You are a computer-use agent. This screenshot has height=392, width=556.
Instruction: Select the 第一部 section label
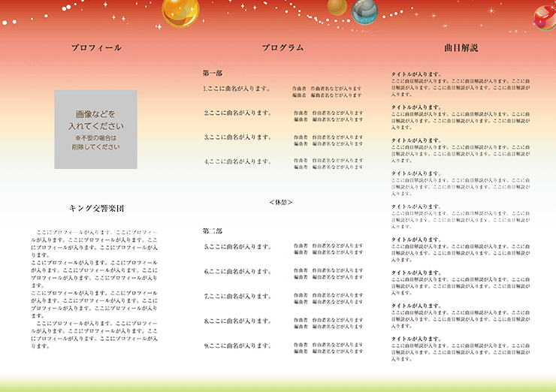pos(213,74)
